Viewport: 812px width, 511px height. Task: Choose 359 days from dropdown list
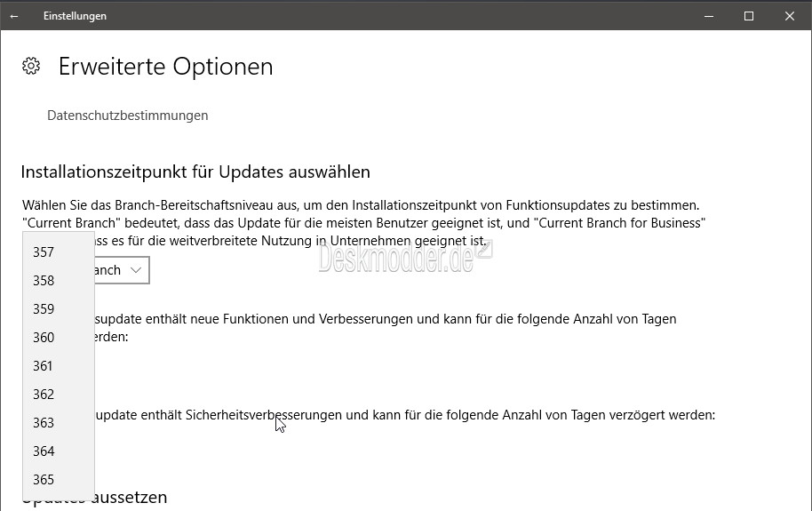pos(59,309)
